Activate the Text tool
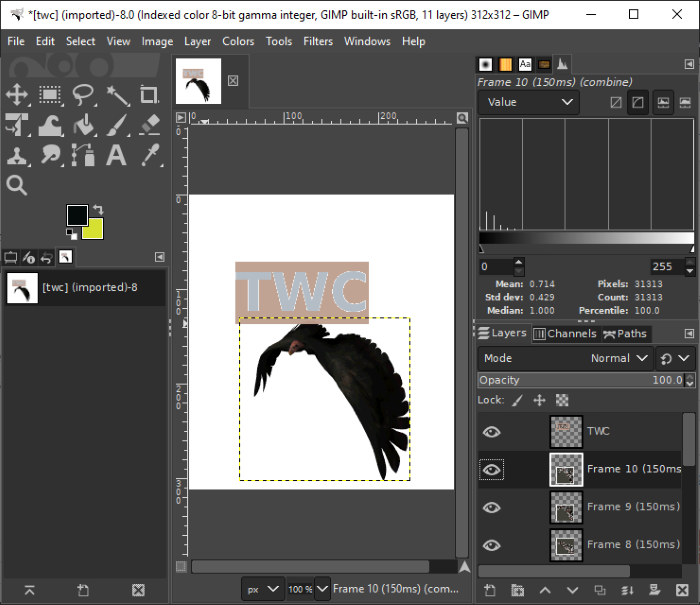 click(x=116, y=155)
